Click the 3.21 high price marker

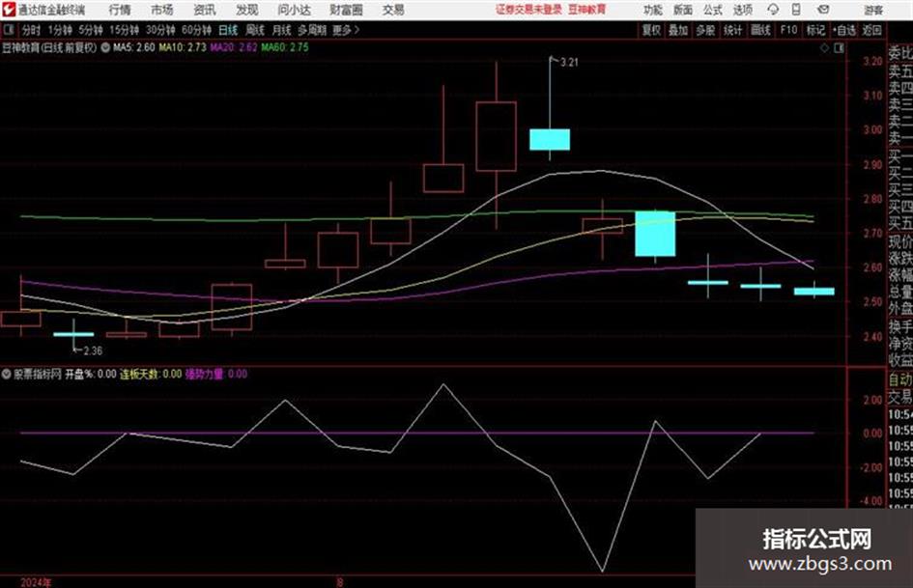pyautogui.click(x=569, y=63)
